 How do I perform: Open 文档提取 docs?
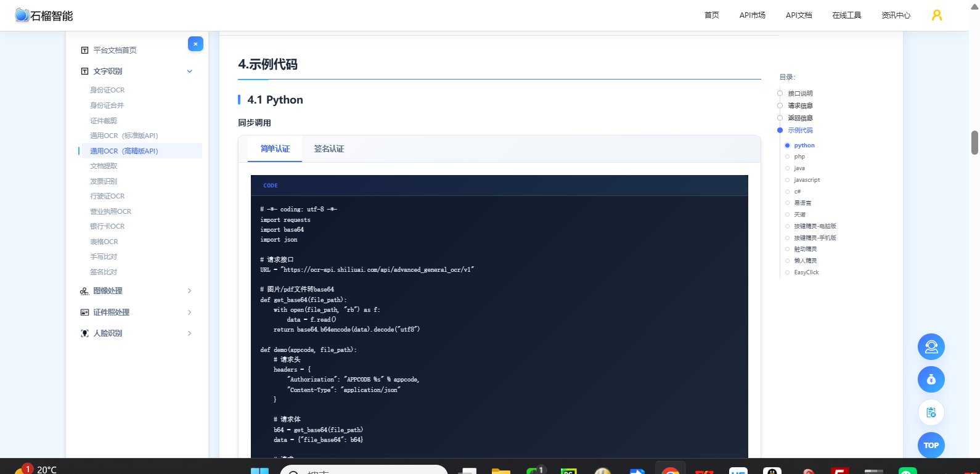tap(104, 166)
